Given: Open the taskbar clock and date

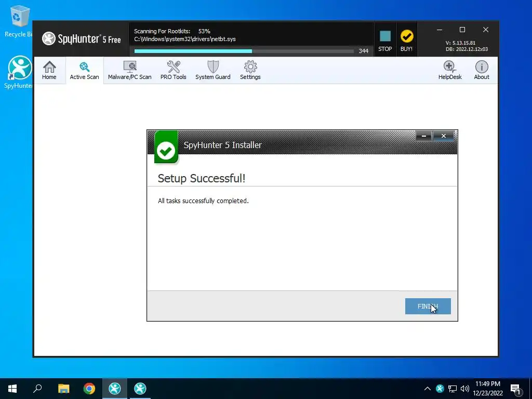Looking at the screenshot, I should click(488, 389).
